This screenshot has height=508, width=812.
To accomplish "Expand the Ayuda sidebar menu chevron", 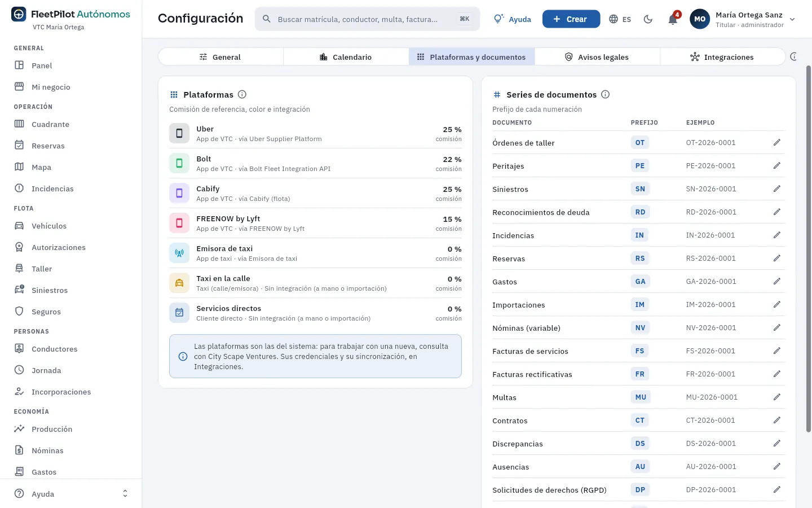I will click(125, 494).
